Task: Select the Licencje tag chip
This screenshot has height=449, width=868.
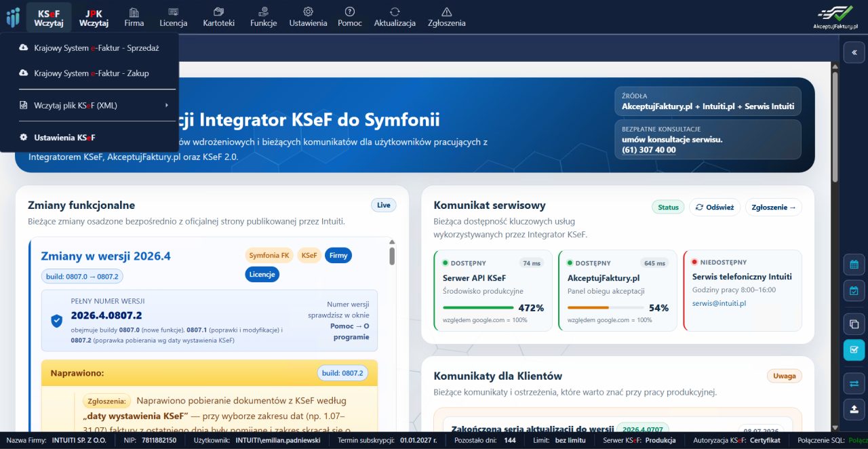Action: (x=262, y=275)
